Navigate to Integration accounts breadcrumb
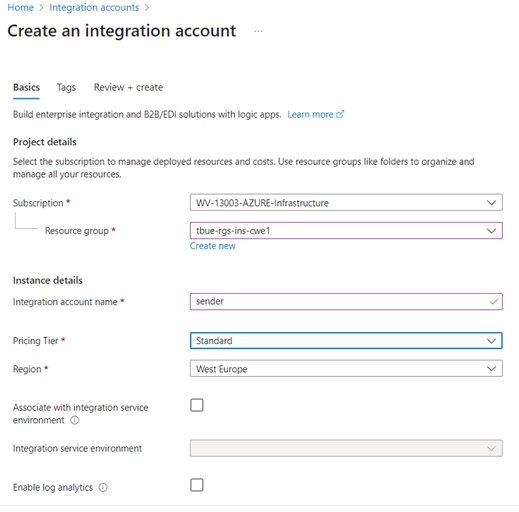The height and width of the screenshot is (512, 519). click(x=94, y=7)
